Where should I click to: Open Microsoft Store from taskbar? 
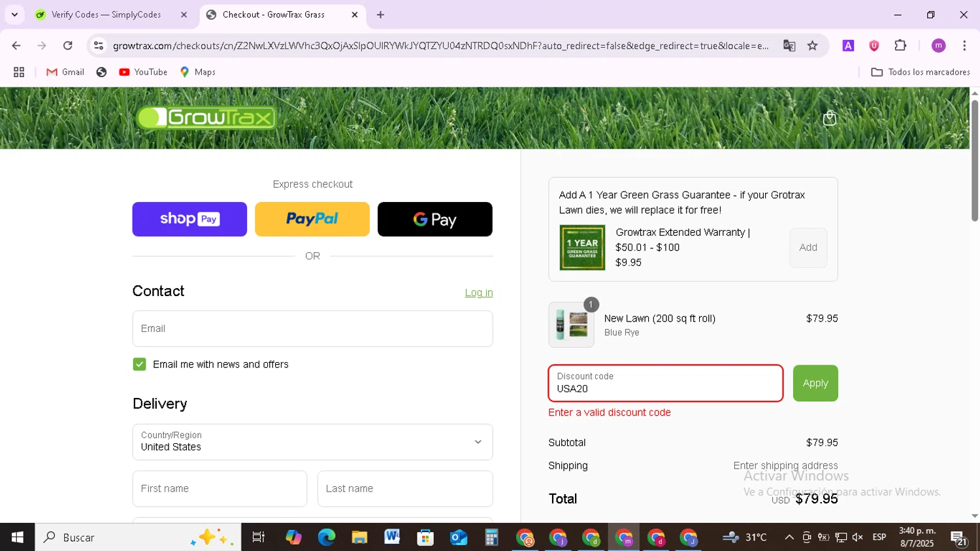tap(425, 537)
